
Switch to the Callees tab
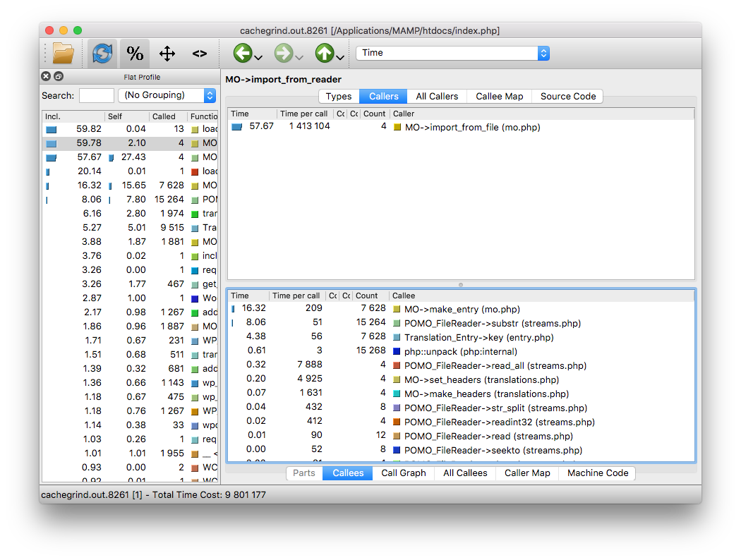point(348,473)
